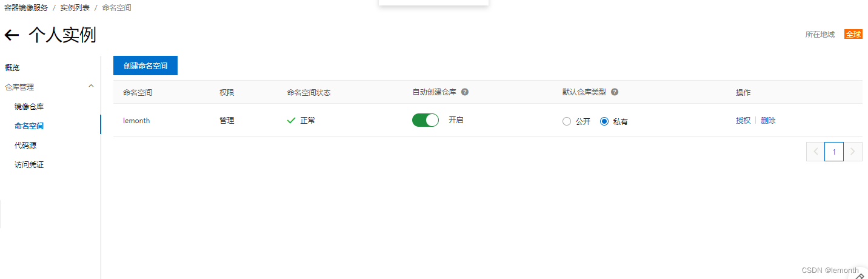Click the scroll-to-top arrow at bottom right

click(x=860, y=275)
